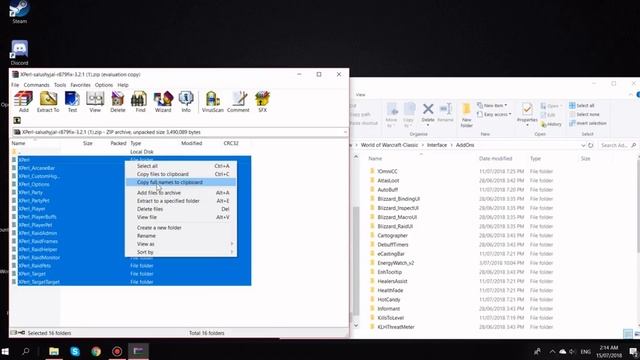Choose Add files to archive

pyautogui.click(x=181, y=193)
